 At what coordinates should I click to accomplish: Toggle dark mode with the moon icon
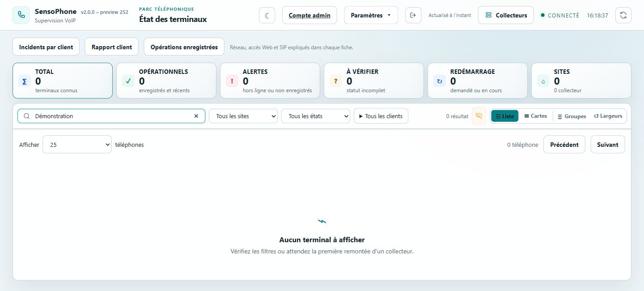(267, 15)
